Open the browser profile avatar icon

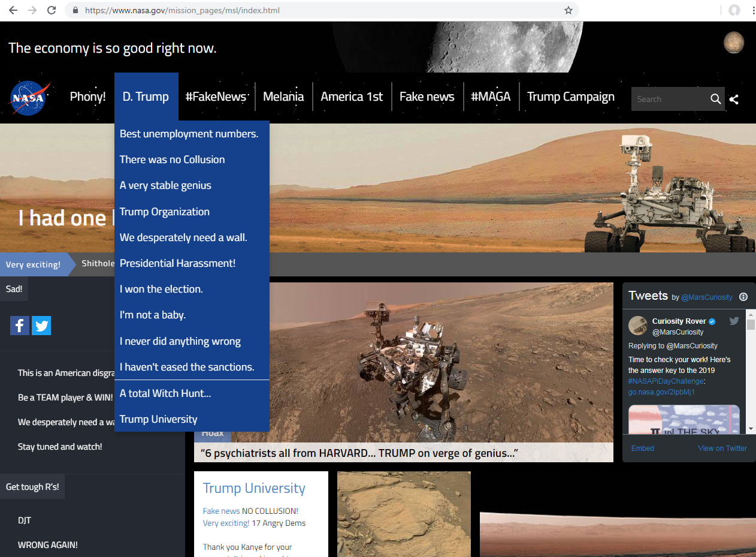[x=734, y=10]
